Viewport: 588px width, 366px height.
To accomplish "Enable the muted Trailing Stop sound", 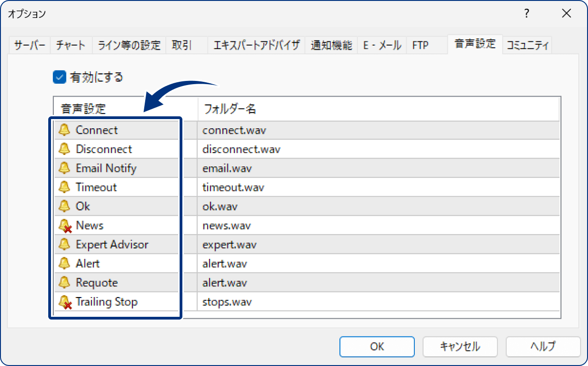I will [64, 302].
